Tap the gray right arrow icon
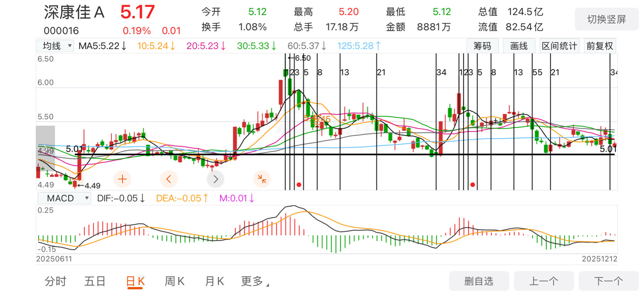This screenshot has height=297, width=644. pos(216,179)
